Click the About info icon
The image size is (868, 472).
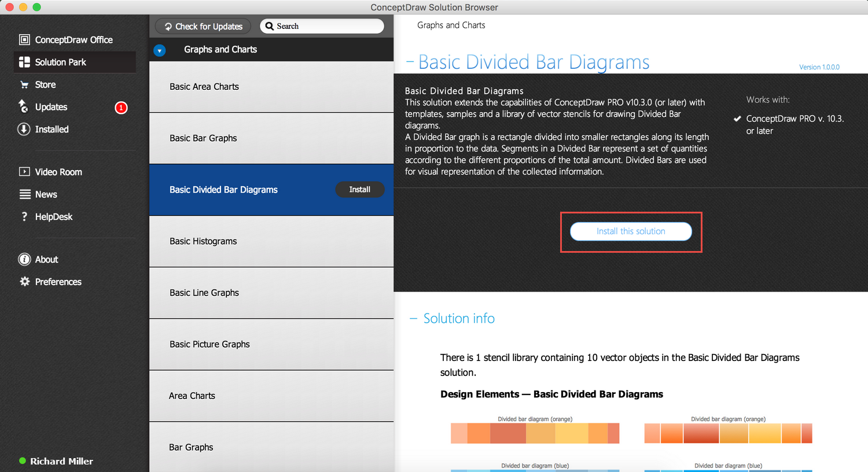pos(24,259)
